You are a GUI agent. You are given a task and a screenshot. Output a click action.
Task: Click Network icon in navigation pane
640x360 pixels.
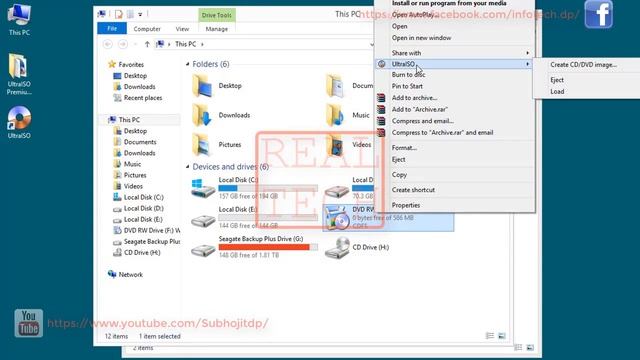click(x=112, y=274)
